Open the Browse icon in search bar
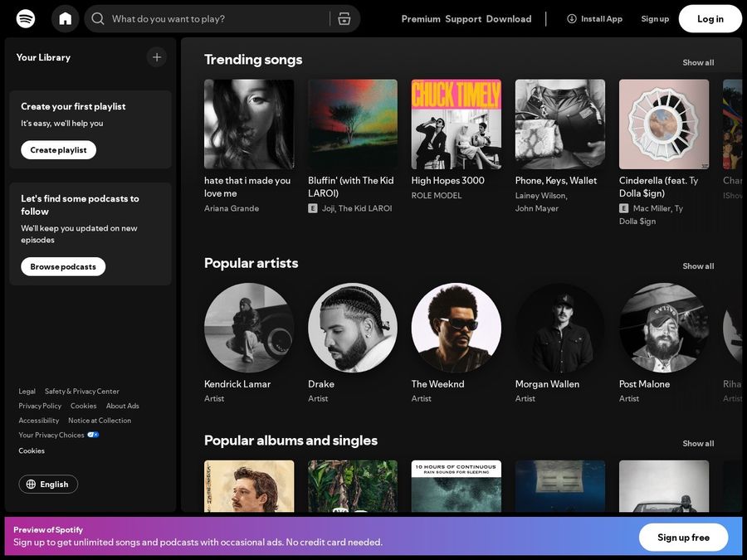The image size is (747, 560). (344, 19)
